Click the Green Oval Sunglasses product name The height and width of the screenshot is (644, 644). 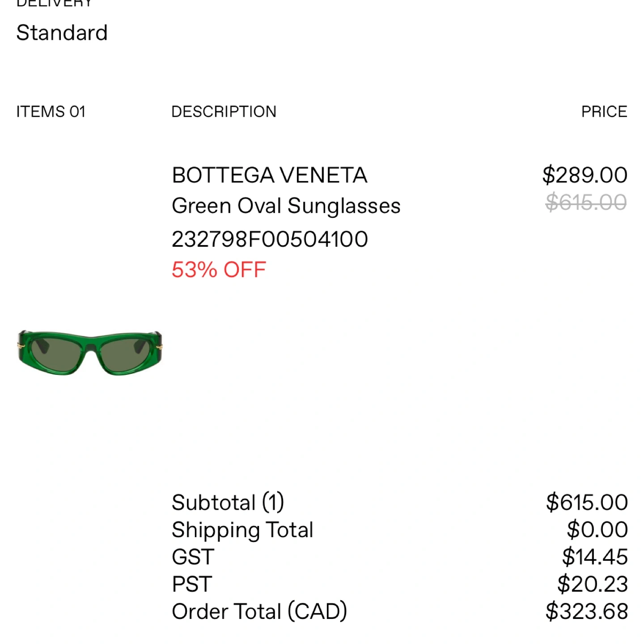point(286,206)
